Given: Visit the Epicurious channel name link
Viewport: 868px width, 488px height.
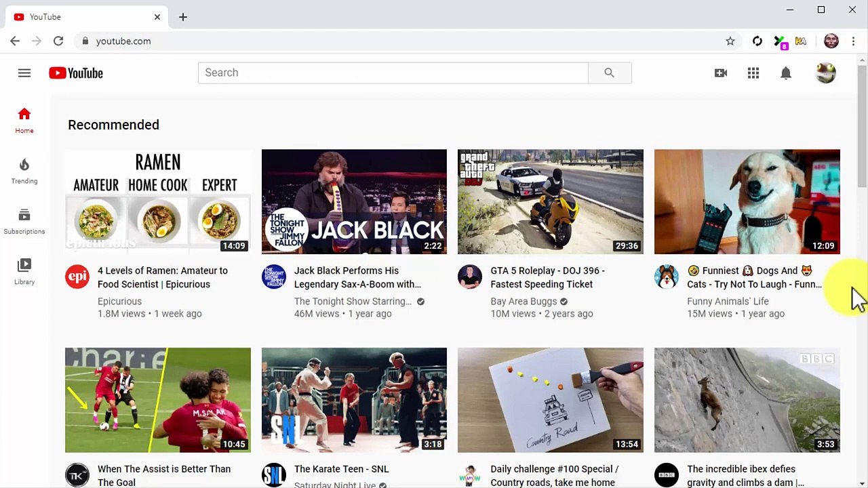Looking at the screenshot, I should tap(120, 302).
